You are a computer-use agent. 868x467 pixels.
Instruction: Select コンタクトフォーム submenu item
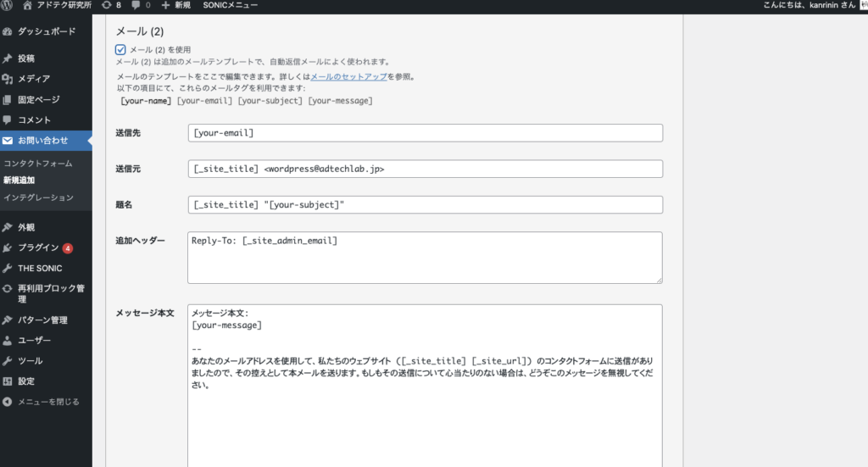pos(38,163)
